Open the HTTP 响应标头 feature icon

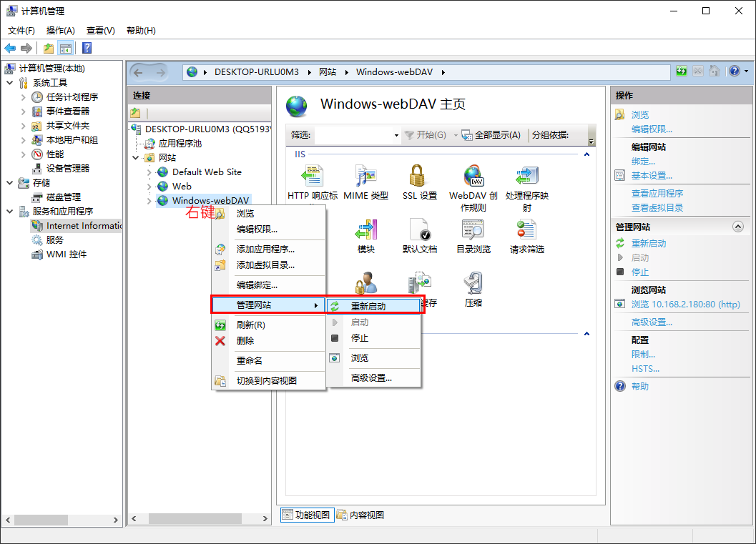click(313, 176)
